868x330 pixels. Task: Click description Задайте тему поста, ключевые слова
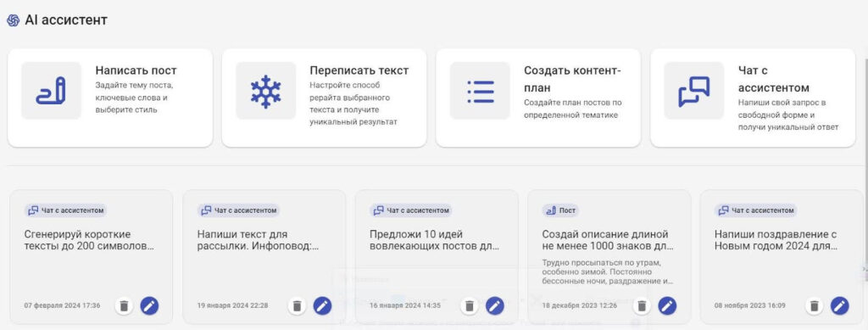coord(135,98)
